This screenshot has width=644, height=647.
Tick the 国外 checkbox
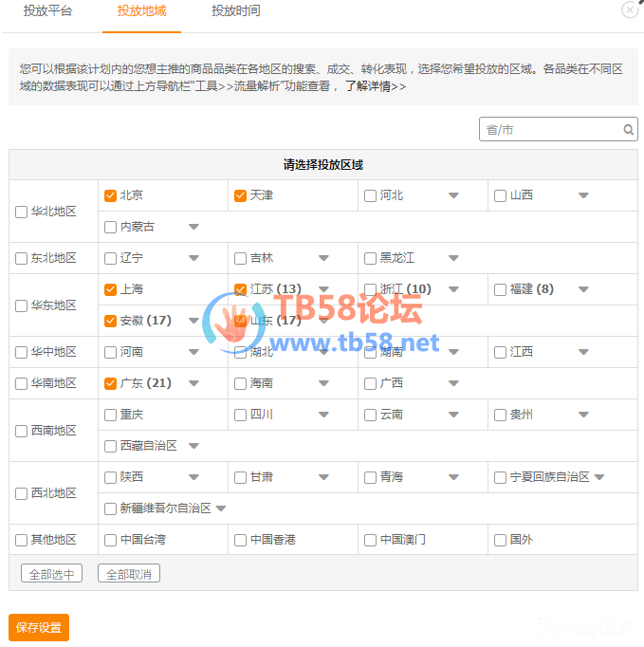[x=500, y=540]
